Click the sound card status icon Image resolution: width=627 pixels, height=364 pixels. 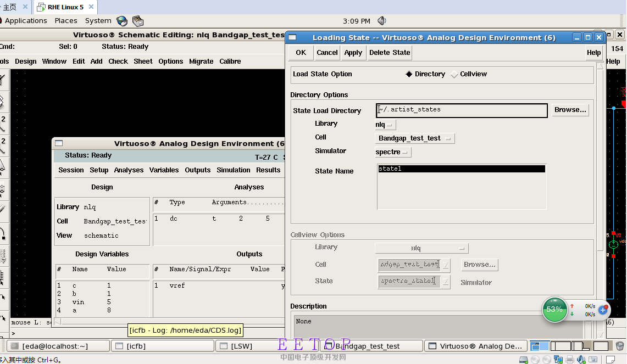point(581,360)
